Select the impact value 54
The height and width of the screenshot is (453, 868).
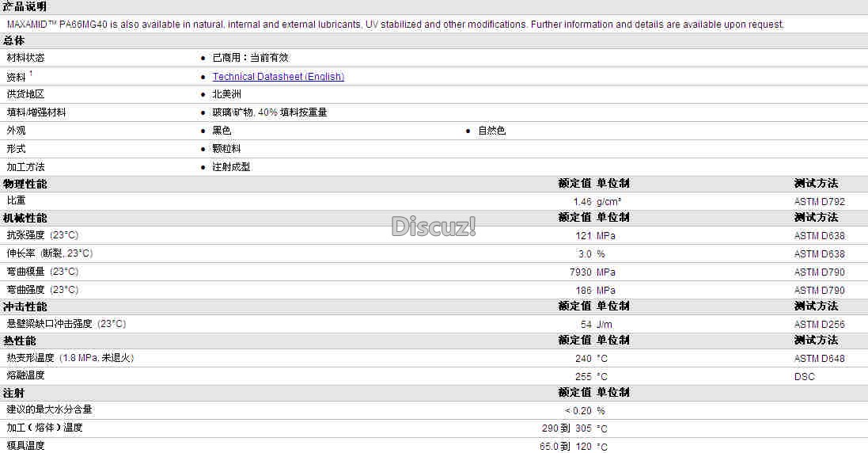coord(586,325)
